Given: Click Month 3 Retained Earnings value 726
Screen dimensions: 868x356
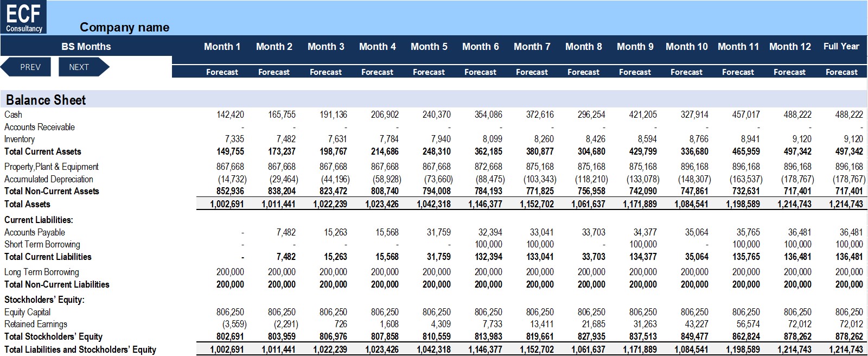Looking at the screenshot, I should (x=340, y=324).
